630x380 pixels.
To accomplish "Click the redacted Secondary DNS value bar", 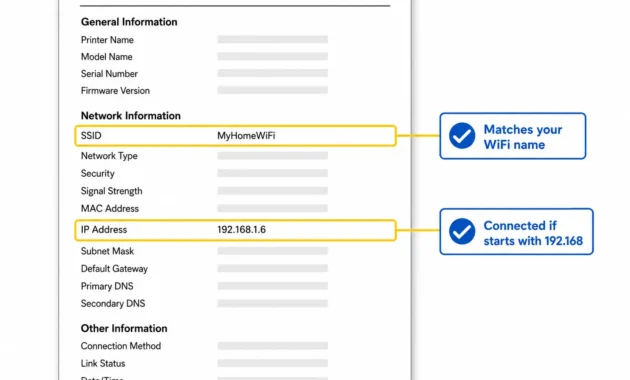I will coord(272,303).
